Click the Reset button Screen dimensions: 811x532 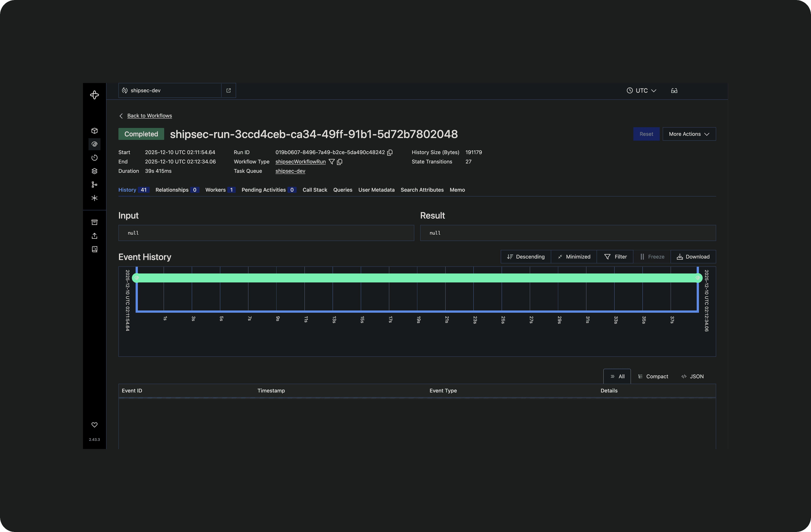[646, 134]
